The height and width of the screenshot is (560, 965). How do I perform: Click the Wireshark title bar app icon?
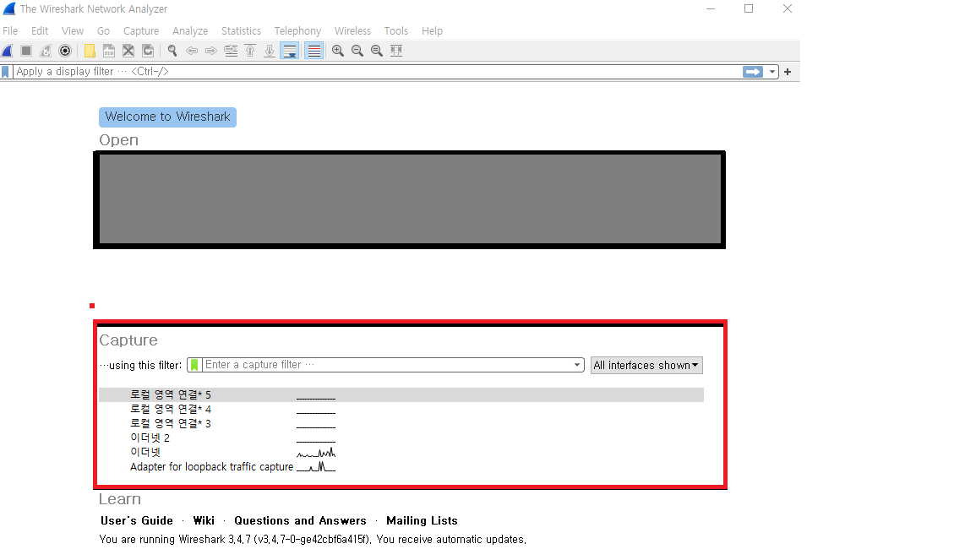coord(8,8)
